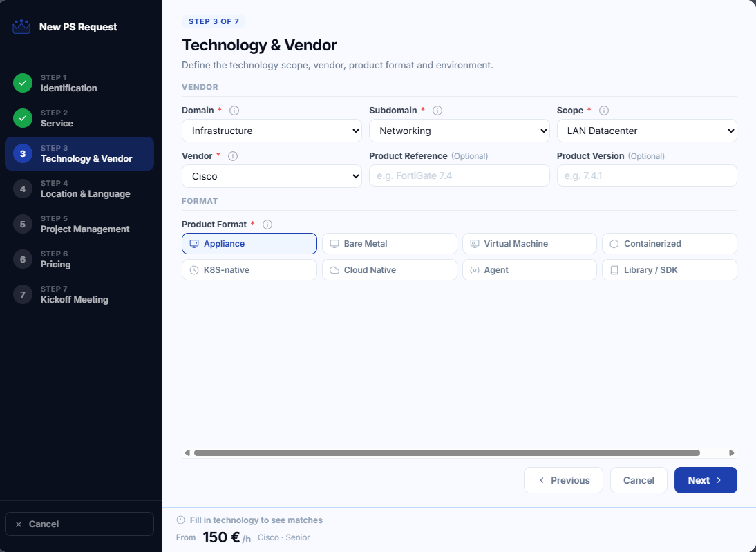The width and height of the screenshot is (756, 552).
Task: Open the Vendor dropdown showing Cisco
Action: [x=272, y=176]
